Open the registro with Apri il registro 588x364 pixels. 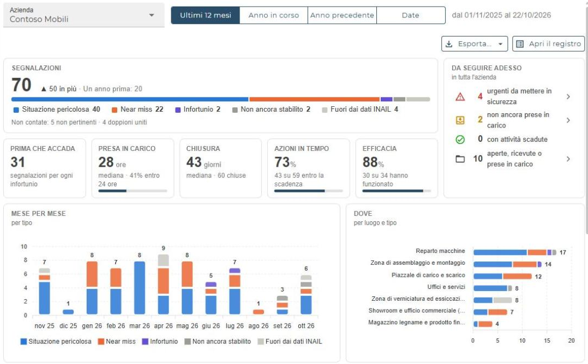click(x=548, y=44)
